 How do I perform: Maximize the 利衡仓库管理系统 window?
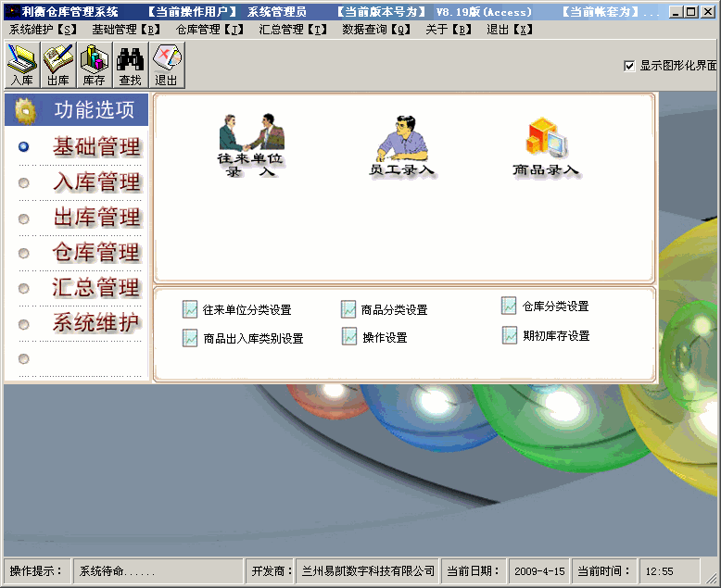pos(690,12)
